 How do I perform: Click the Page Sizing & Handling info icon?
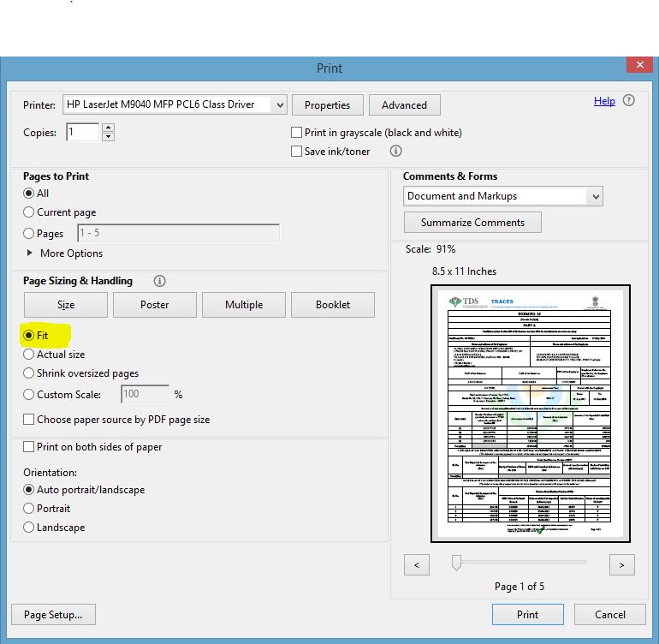[159, 281]
